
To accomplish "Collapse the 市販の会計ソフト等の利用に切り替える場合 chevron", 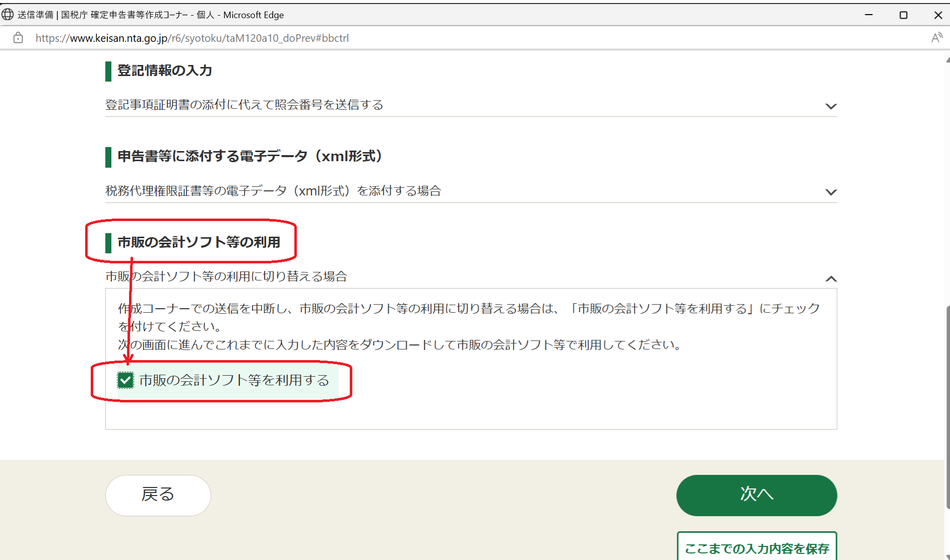I will (x=831, y=278).
